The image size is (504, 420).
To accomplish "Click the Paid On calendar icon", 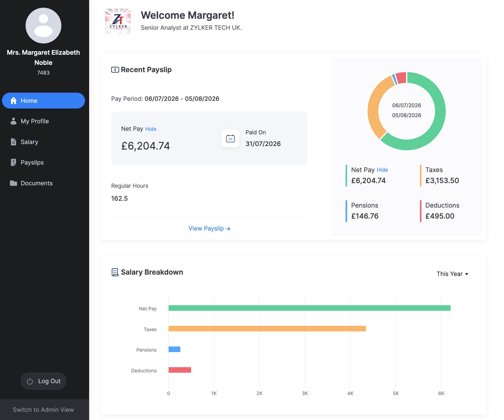I will point(230,138).
